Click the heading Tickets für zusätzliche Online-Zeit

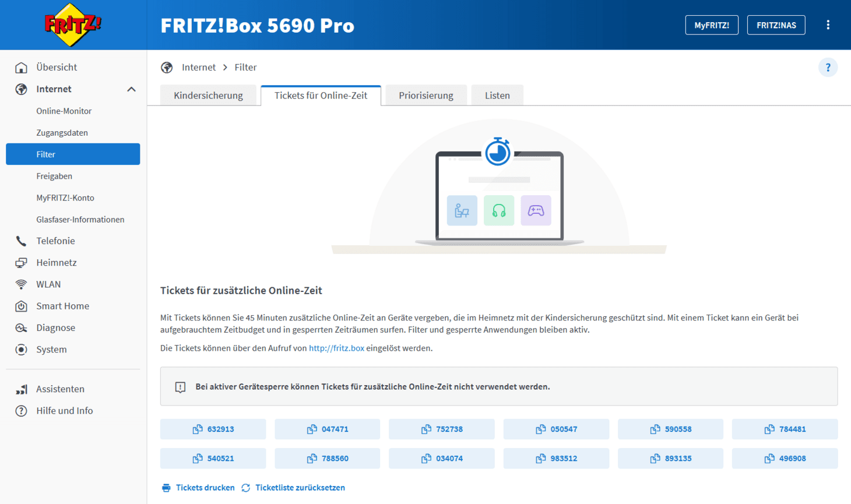241,291
